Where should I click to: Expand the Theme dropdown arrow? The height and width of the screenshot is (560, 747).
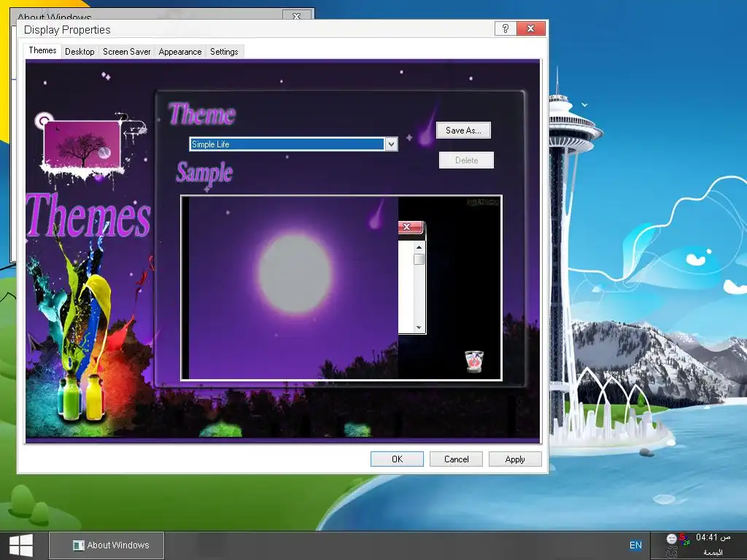(391, 144)
